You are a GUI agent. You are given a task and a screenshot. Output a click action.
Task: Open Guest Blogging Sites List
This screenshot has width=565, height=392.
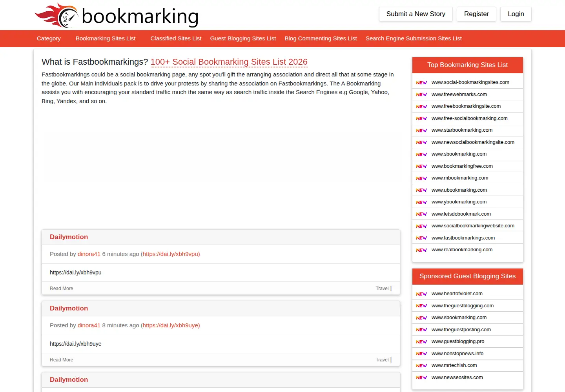click(x=243, y=38)
